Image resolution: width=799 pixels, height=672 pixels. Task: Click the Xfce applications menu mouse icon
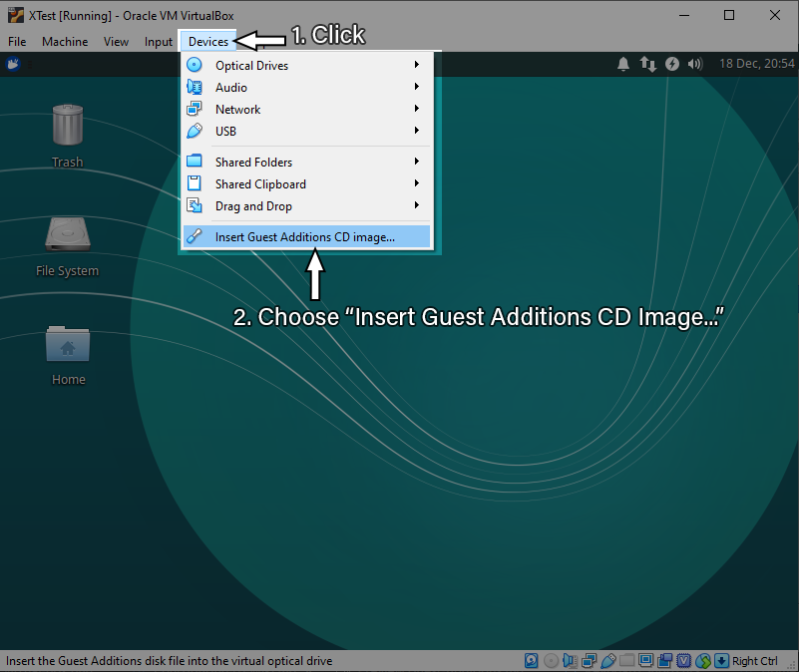click(15, 65)
